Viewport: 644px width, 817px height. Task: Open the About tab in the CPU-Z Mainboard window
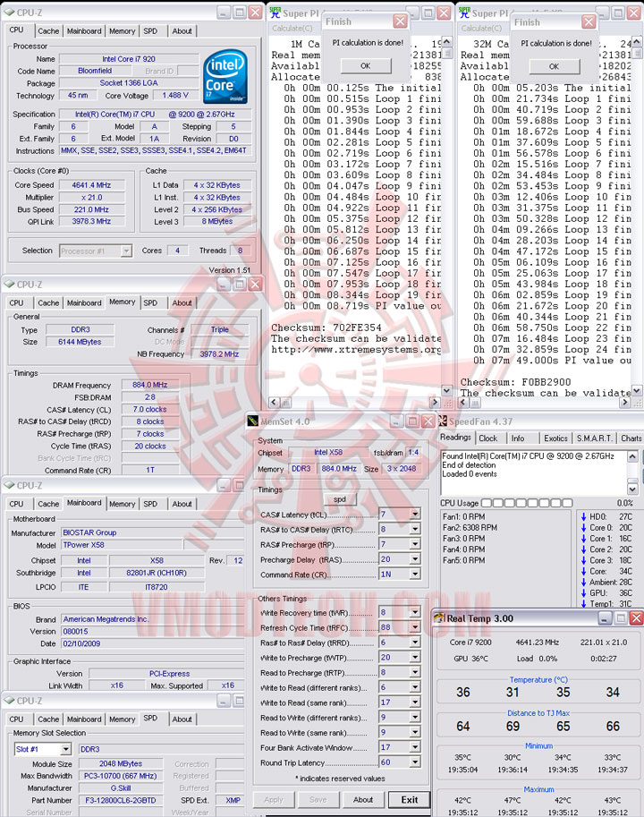point(182,504)
